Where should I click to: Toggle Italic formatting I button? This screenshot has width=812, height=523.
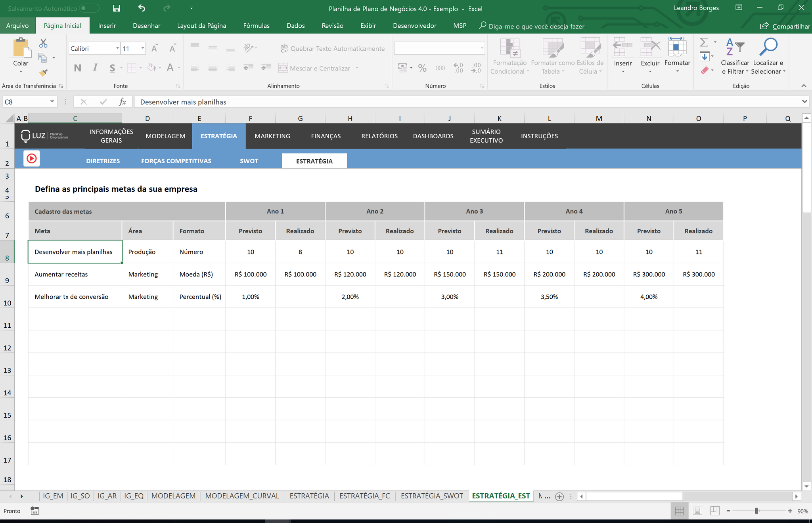pos(95,68)
